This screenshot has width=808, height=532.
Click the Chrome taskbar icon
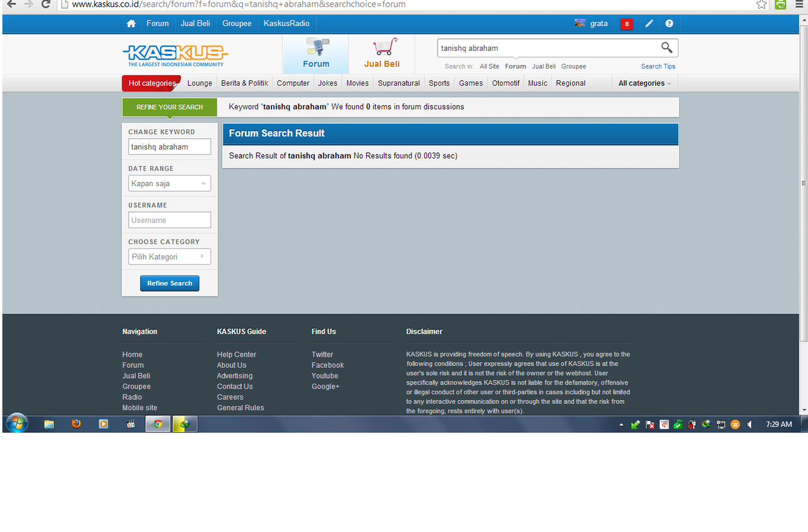point(158,424)
